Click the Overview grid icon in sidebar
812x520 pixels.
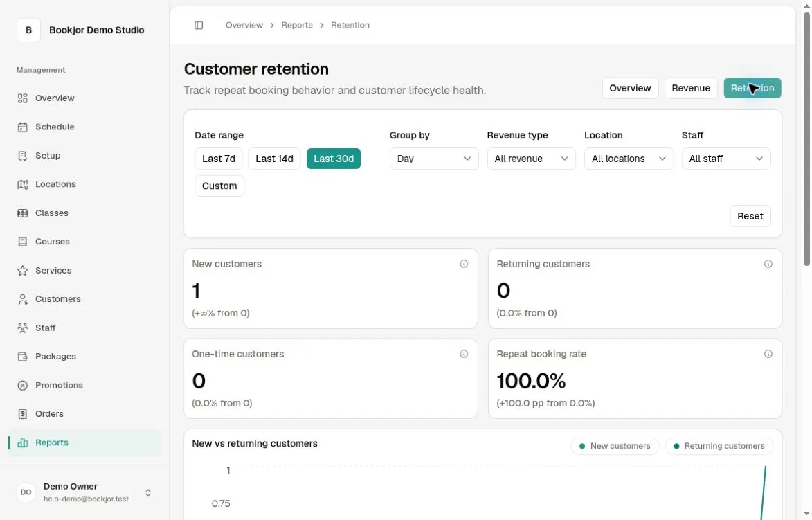pyautogui.click(x=22, y=98)
